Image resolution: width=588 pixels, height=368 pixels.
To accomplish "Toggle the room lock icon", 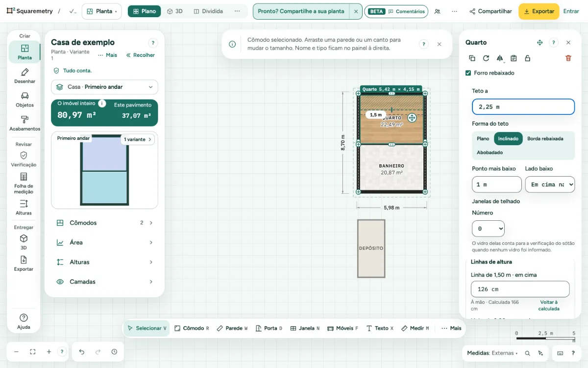I will point(527,58).
